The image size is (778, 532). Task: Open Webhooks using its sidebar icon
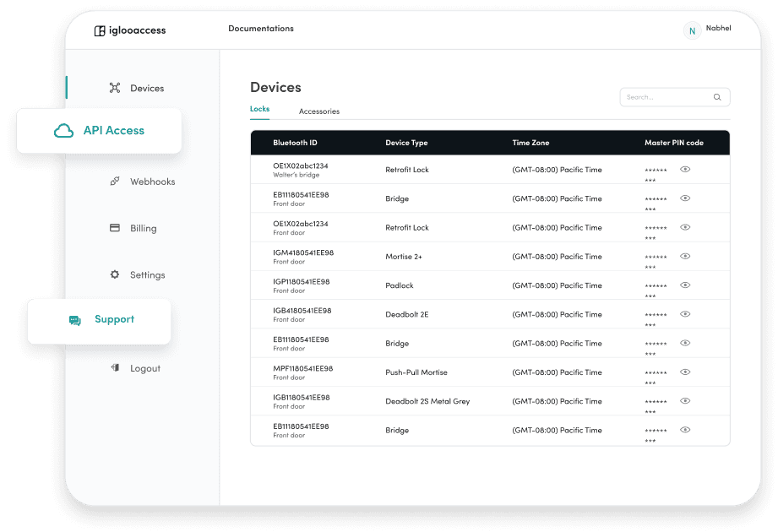(x=115, y=181)
